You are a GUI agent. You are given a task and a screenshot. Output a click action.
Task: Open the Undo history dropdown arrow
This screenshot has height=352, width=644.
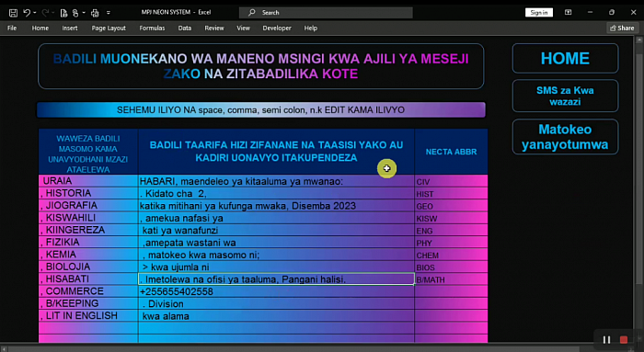click(35, 13)
